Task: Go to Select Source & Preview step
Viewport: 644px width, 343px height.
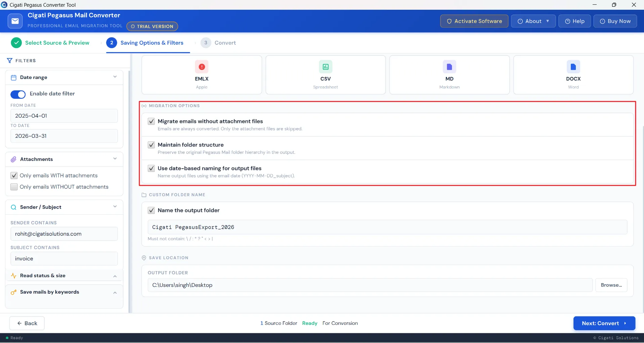Action: (50, 43)
